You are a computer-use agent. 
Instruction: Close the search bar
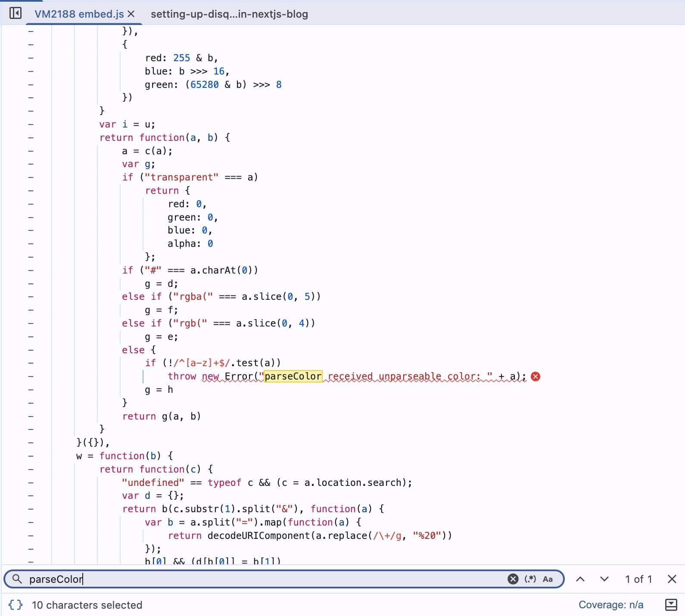click(x=672, y=579)
